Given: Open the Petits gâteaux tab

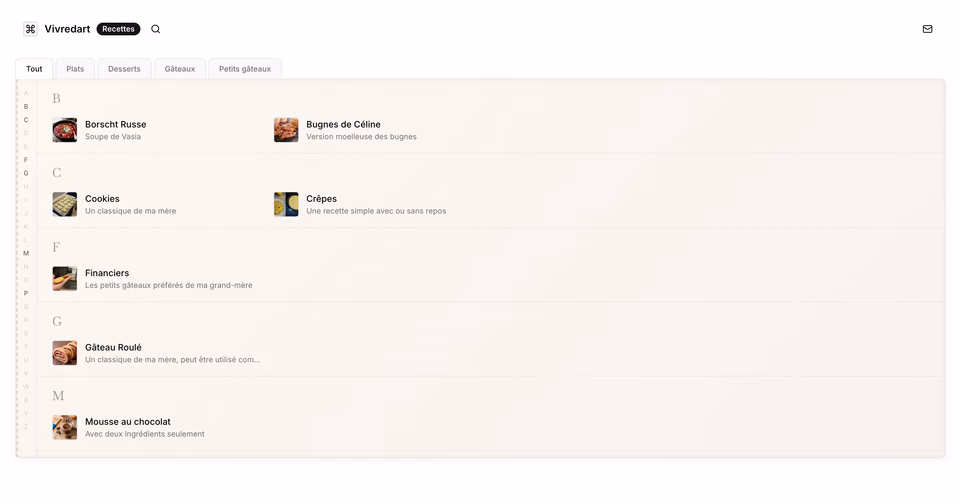Looking at the screenshot, I should [245, 69].
